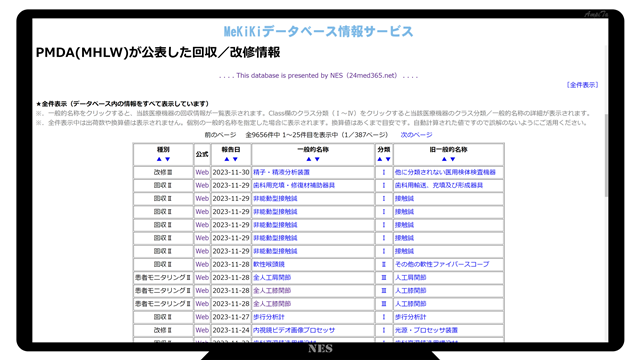Image resolution: width=640 pixels, height=360 pixels.
Task: Click the 公式 column header
Action: point(202,154)
